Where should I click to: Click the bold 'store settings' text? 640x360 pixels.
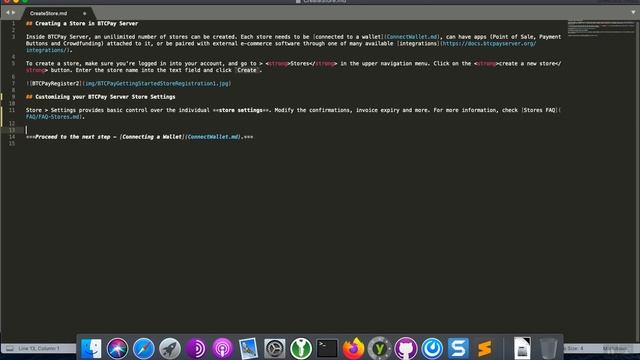pyautogui.click(x=240, y=110)
